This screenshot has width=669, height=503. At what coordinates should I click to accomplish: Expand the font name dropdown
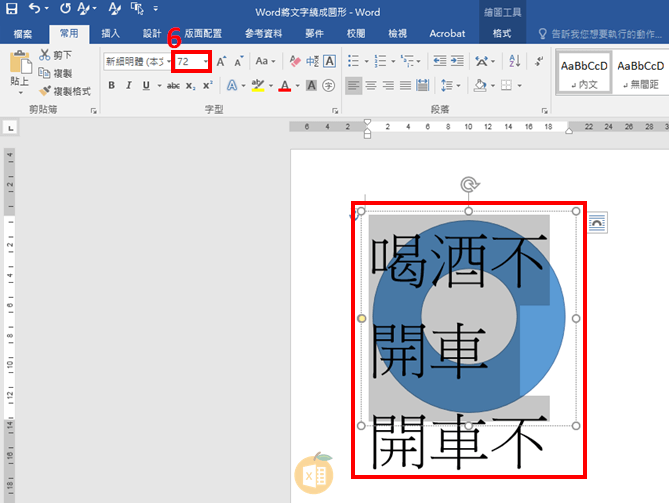(x=167, y=62)
